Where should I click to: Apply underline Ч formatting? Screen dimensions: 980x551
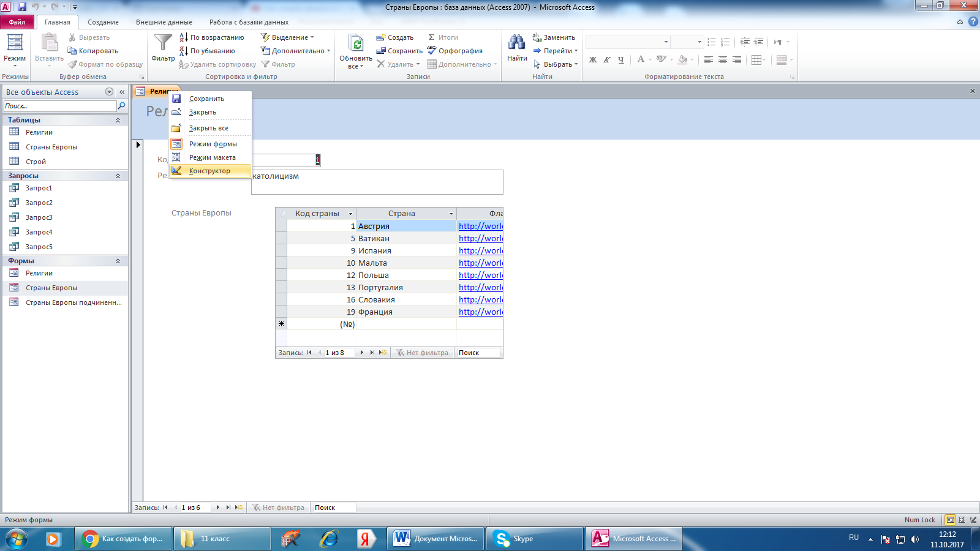pos(620,59)
